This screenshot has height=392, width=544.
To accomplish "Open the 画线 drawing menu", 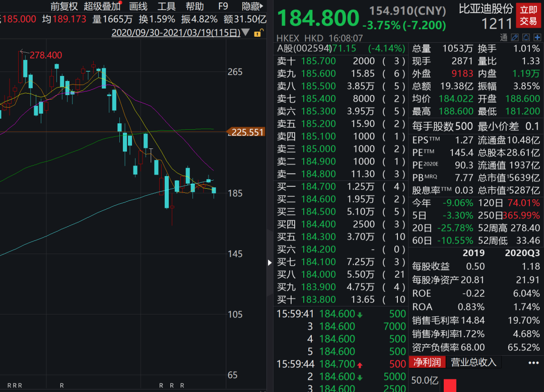I will pos(138,6).
